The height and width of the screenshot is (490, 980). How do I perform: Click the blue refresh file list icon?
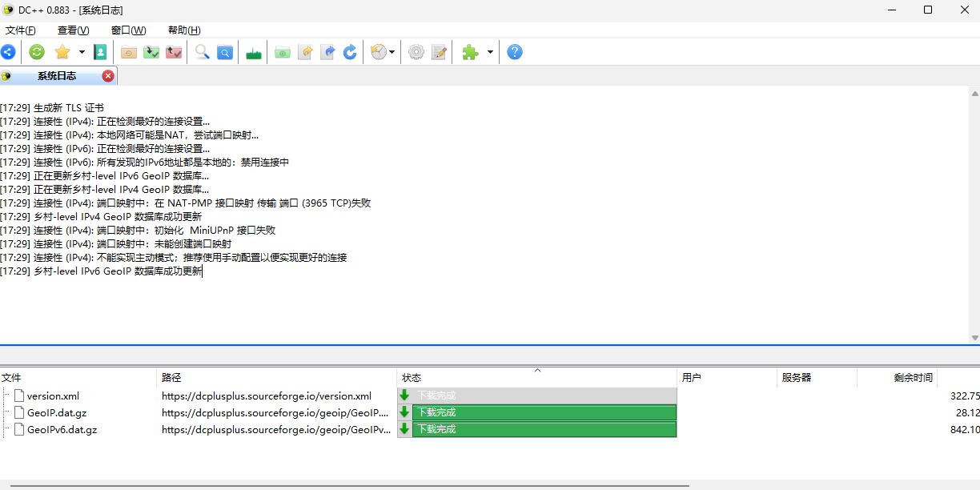click(350, 52)
